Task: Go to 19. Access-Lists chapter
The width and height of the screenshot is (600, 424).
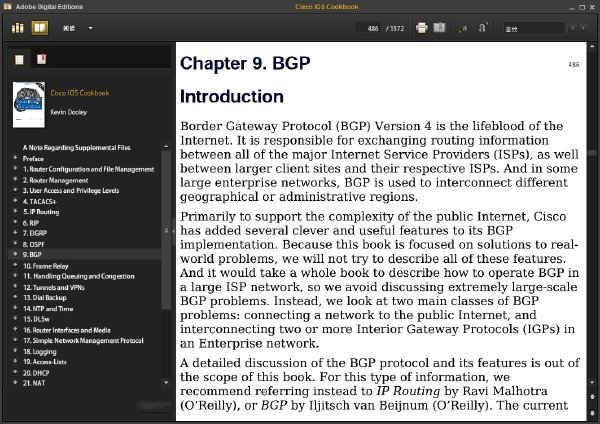Action: click(44, 362)
